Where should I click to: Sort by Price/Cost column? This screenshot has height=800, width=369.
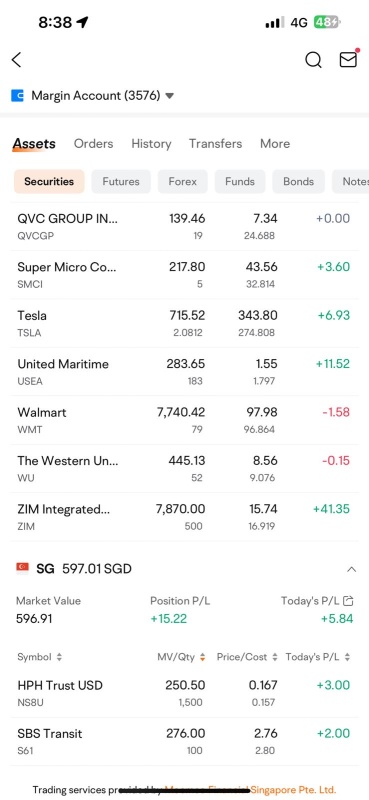pyautogui.click(x=248, y=657)
